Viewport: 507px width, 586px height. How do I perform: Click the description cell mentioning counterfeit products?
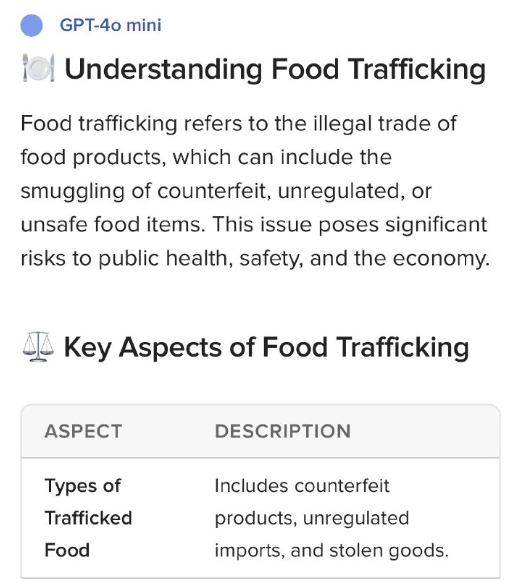pyautogui.click(x=331, y=518)
